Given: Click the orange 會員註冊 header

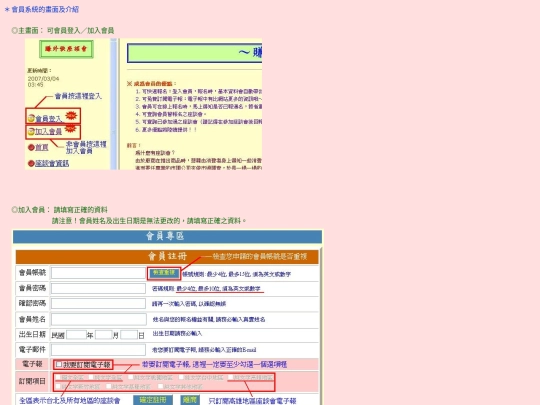Looking at the screenshot, I should (167, 257).
